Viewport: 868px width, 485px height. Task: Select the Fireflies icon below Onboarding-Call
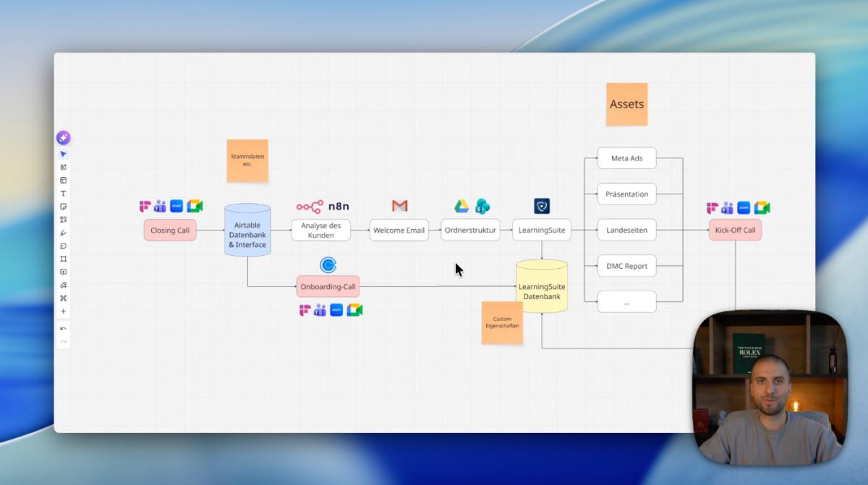point(305,310)
